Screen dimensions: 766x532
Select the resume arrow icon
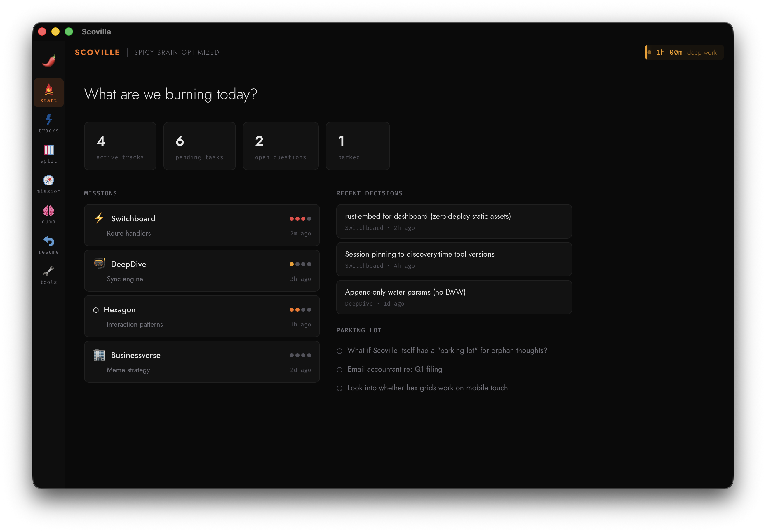click(x=49, y=245)
